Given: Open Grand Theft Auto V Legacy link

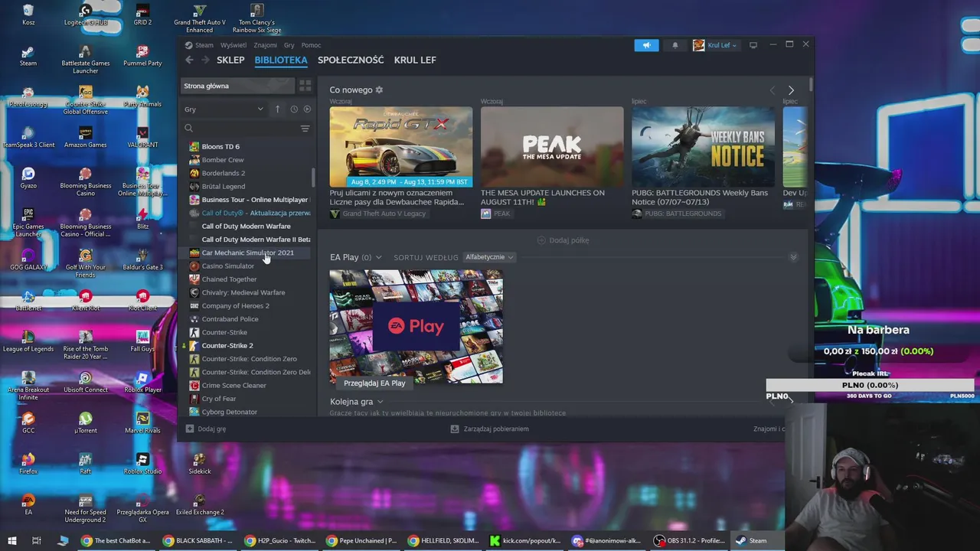Looking at the screenshot, I should [x=378, y=214].
